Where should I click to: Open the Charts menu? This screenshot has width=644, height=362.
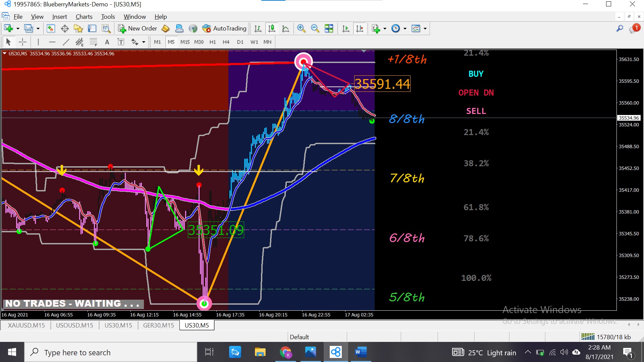pyautogui.click(x=84, y=17)
